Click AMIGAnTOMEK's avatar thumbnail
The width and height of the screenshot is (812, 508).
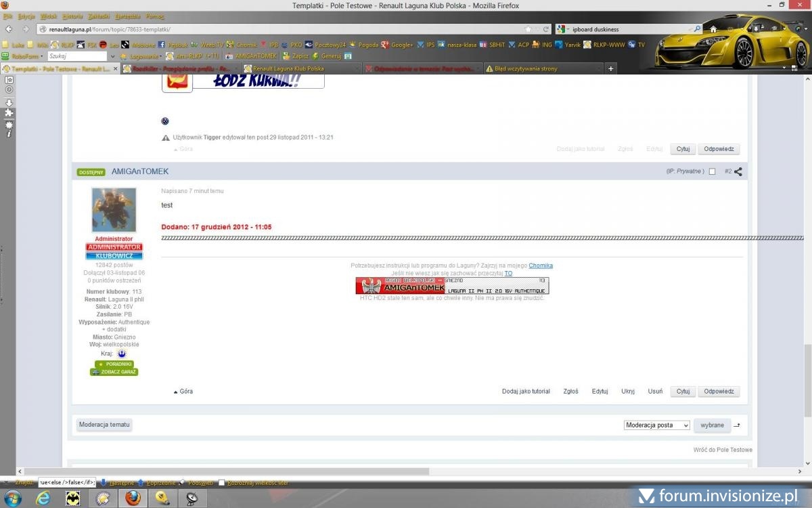(x=114, y=210)
